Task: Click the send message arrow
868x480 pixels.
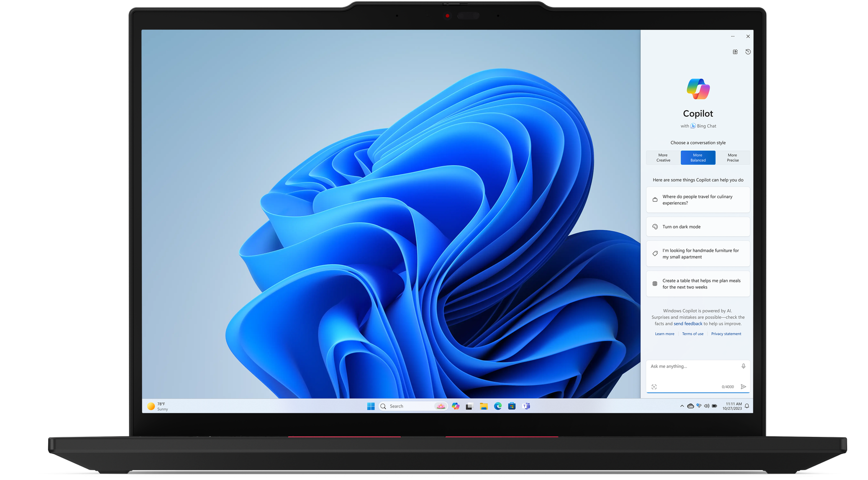Action: pos(743,387)
